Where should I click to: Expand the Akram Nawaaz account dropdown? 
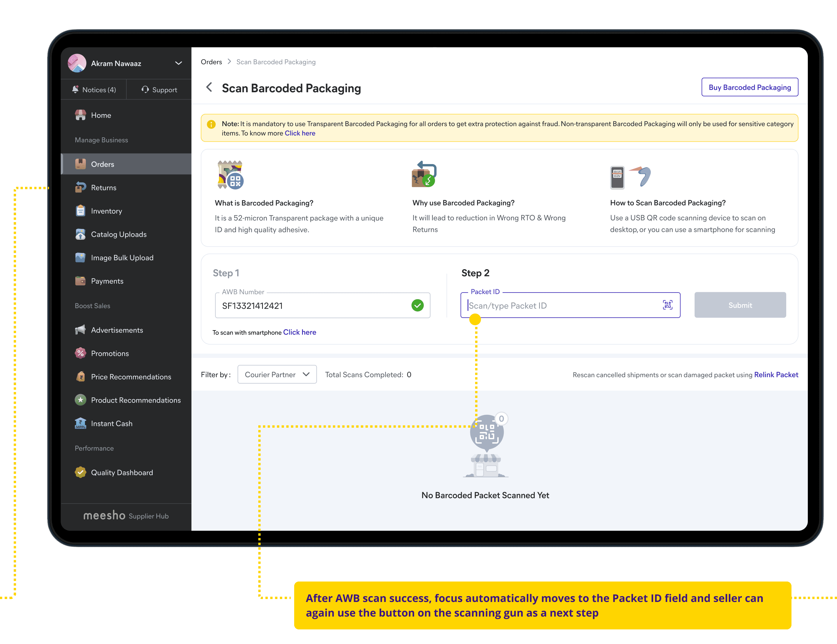[178, 63]
